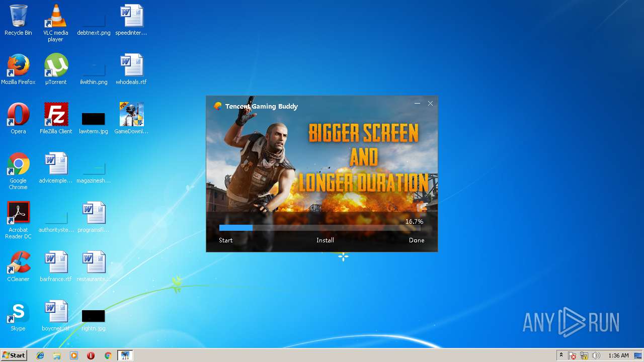
Task: Open Chrome from the taskbar
Action: click(108, 355)
